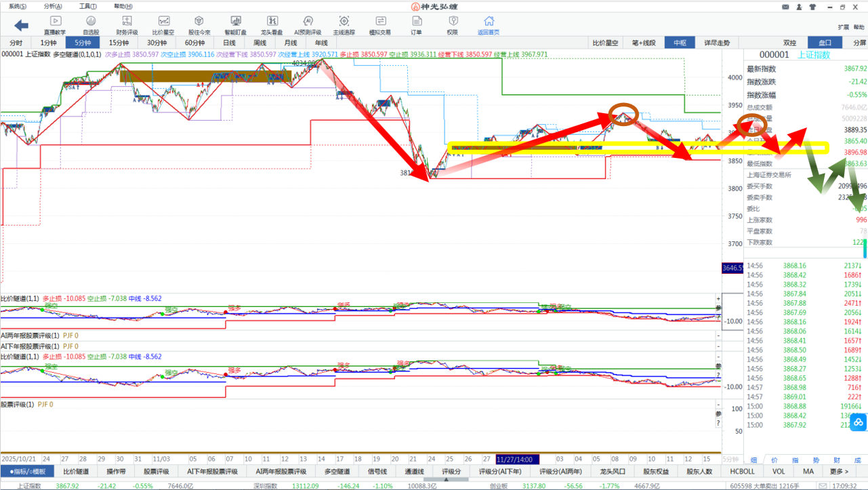This screenshot has width=868, height=490.
Task: Click the blue cloud floating icon
Action: (x=858, y=422)
